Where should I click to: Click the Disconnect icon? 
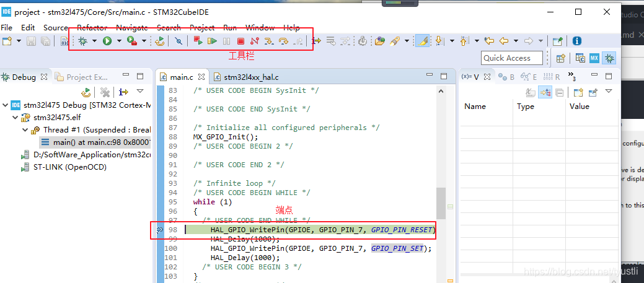pyautogui.click(x=255, y=41)
